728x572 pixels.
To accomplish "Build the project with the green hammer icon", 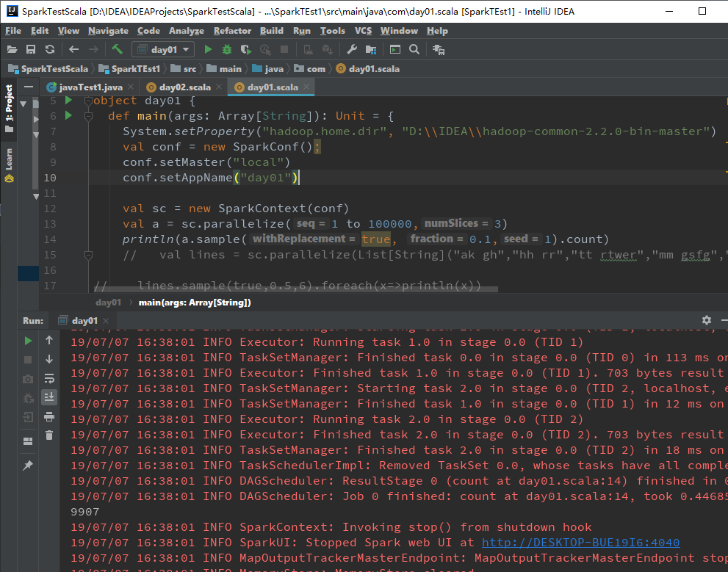I will (x=117, y=49).
